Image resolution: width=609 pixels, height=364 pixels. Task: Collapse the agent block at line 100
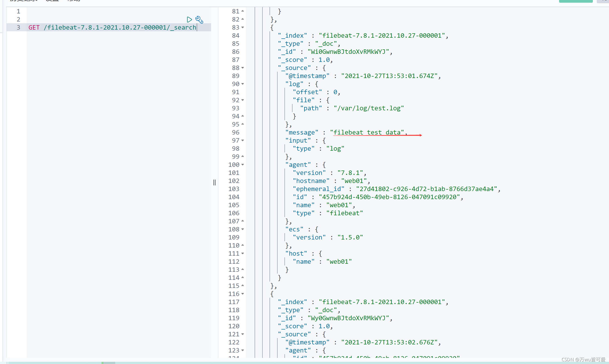243,165
